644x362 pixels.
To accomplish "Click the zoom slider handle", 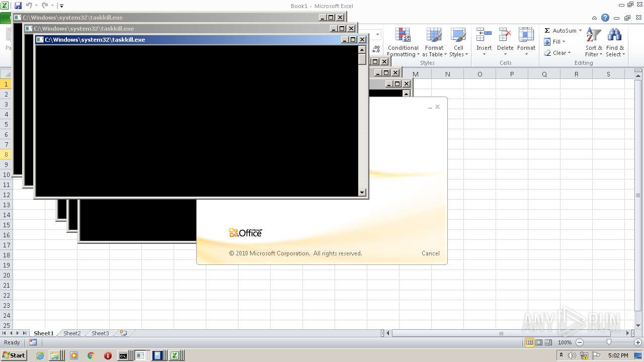I will [x=609, y=342].
